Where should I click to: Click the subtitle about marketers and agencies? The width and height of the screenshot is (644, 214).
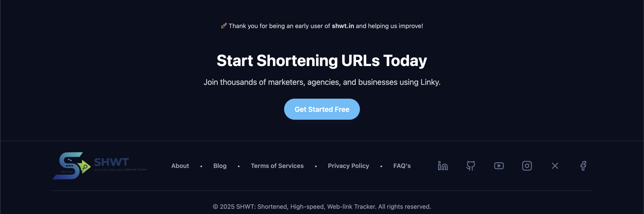click(x=322, y=82)
